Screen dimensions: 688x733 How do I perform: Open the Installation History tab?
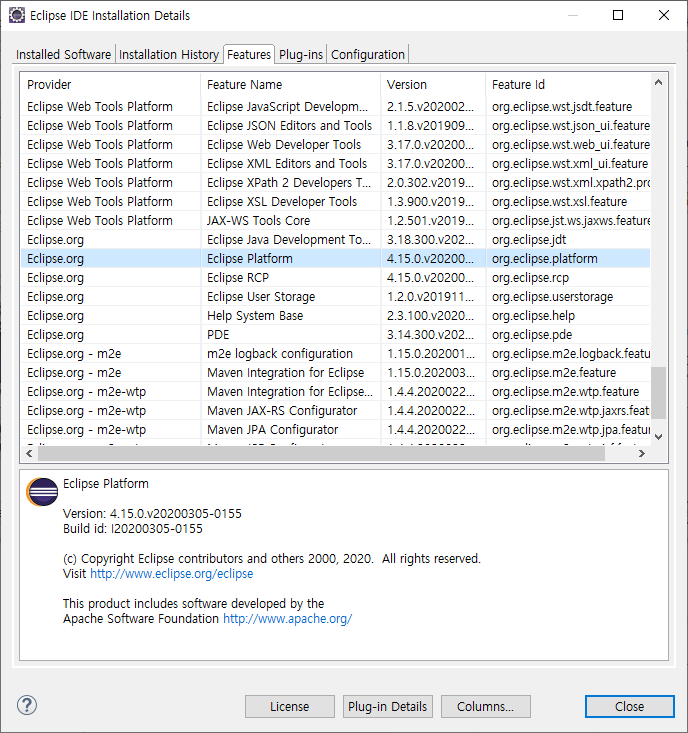click(x=169, y=55)
